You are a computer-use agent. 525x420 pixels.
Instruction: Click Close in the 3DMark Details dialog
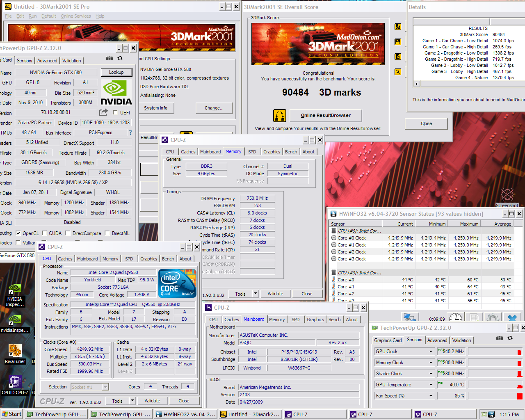point(426,123)
